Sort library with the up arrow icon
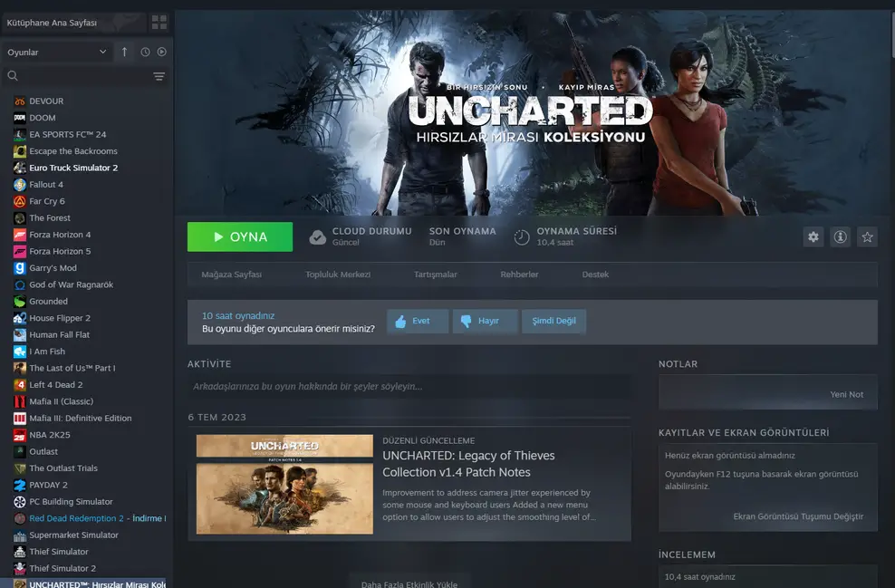Image resolution: width=895 pixels, height=588 pixels. pyautogui.click(x=124, y=52)
